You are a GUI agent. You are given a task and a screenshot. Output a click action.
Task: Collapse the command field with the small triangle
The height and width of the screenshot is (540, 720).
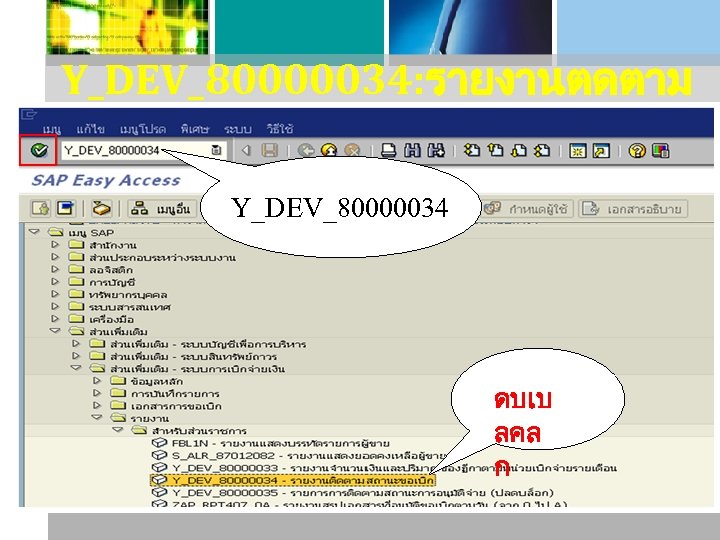click(246, 150)
